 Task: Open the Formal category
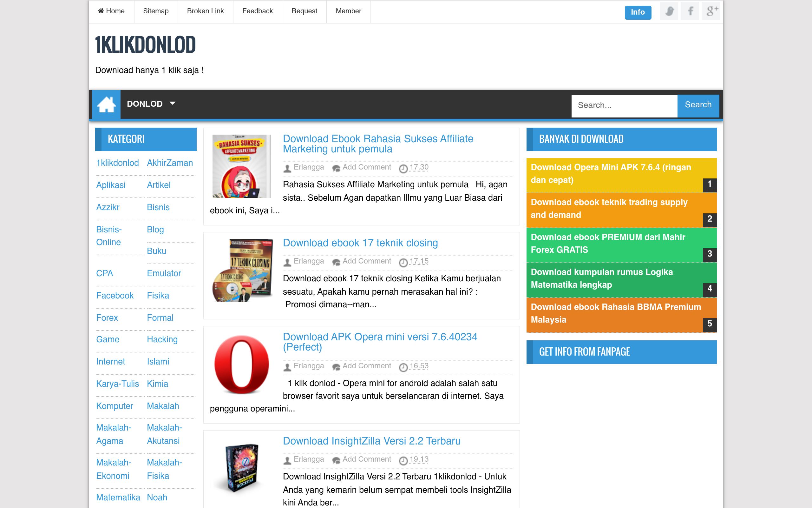pyautogui.click(x=160, y=318)
